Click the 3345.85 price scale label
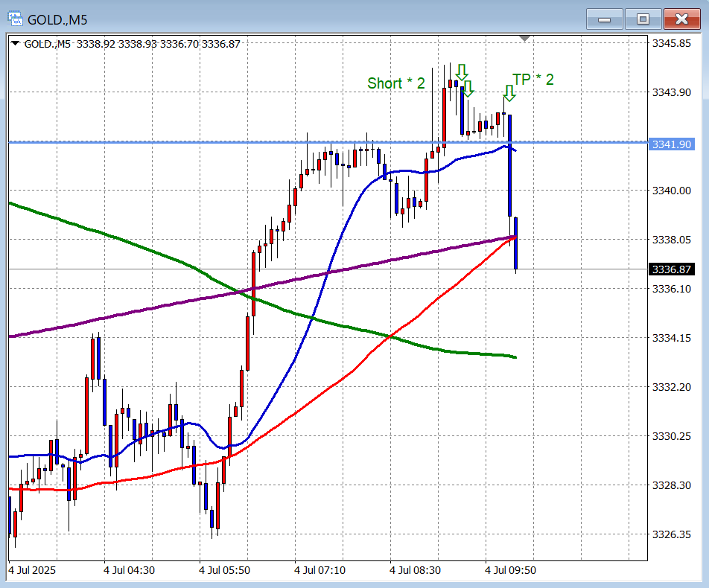Viewport: 709px width, 588px height. pyautogui.click(x=672, y=43)
